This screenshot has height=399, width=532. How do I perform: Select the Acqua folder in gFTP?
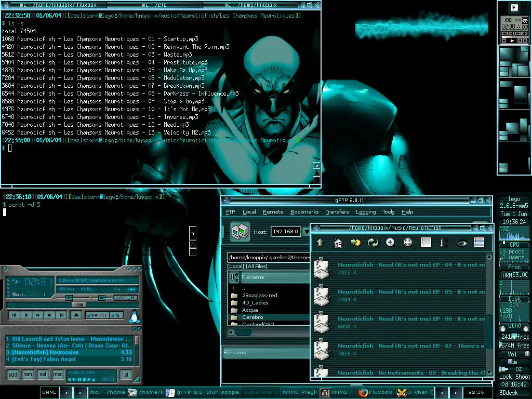250,310
